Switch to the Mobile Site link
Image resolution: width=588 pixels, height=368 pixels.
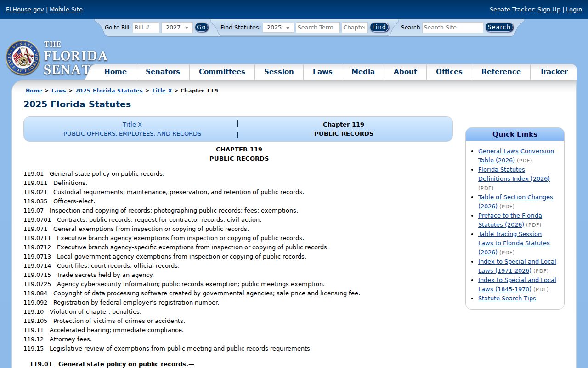point(66,10)
